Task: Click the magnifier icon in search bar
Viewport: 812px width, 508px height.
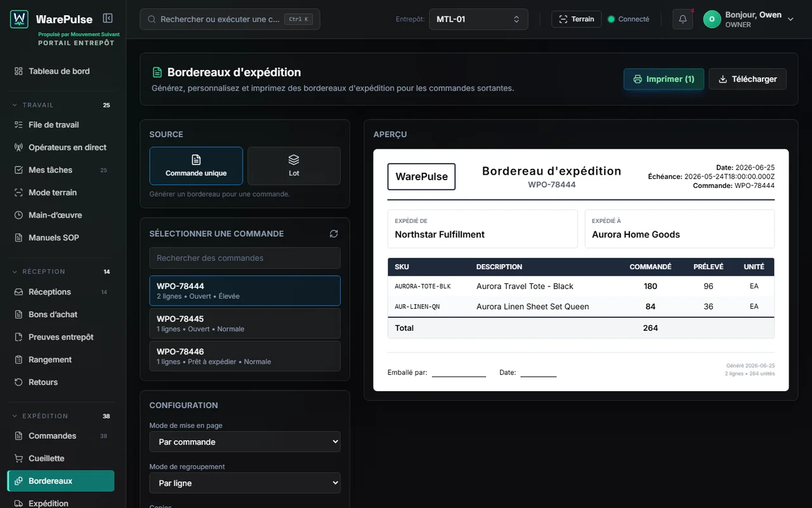Action: click(x=152, y=19)
